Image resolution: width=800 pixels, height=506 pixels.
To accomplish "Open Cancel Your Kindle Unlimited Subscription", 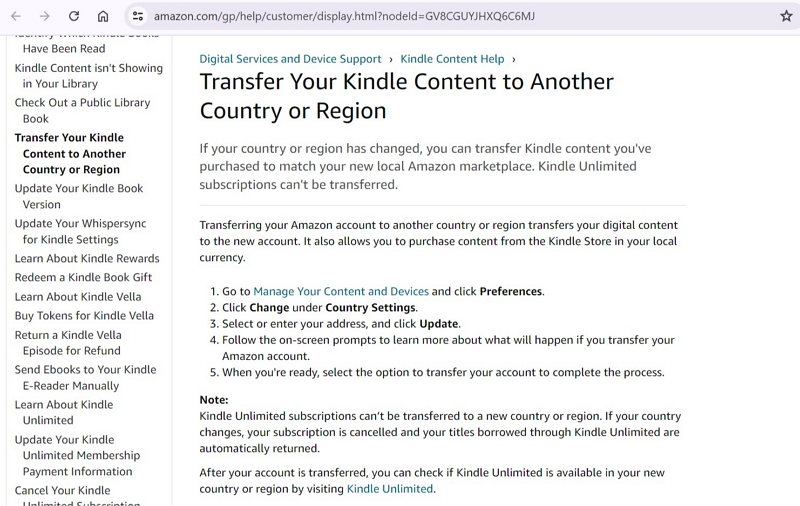I will pyautogui.click(x=77, y=496).
